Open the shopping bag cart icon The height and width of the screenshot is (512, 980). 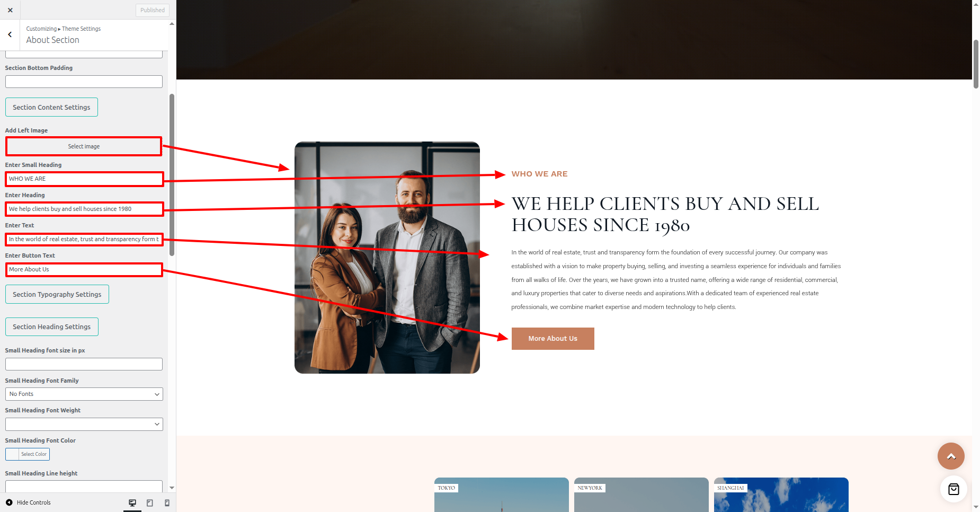pyautogui.click(x=954, y=489)
